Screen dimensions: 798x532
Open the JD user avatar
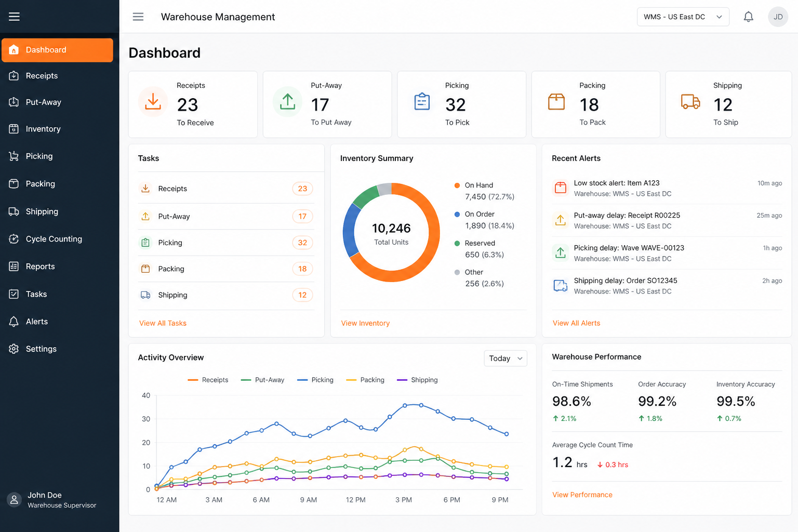[778, 17]
